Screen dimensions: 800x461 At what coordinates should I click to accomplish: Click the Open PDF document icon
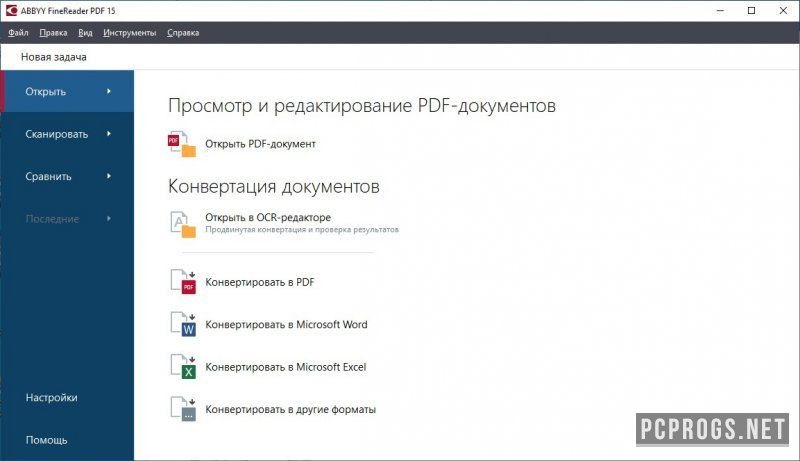pos(182,144)
